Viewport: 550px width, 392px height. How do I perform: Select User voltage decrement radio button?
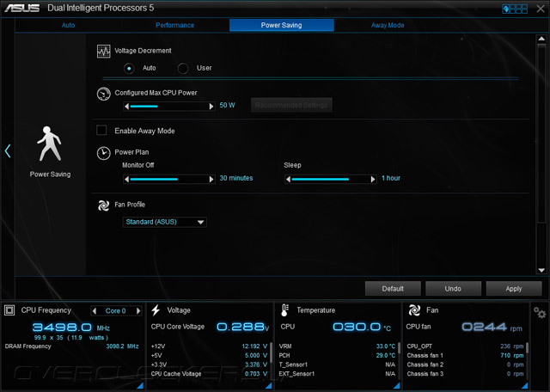point(183,69)
